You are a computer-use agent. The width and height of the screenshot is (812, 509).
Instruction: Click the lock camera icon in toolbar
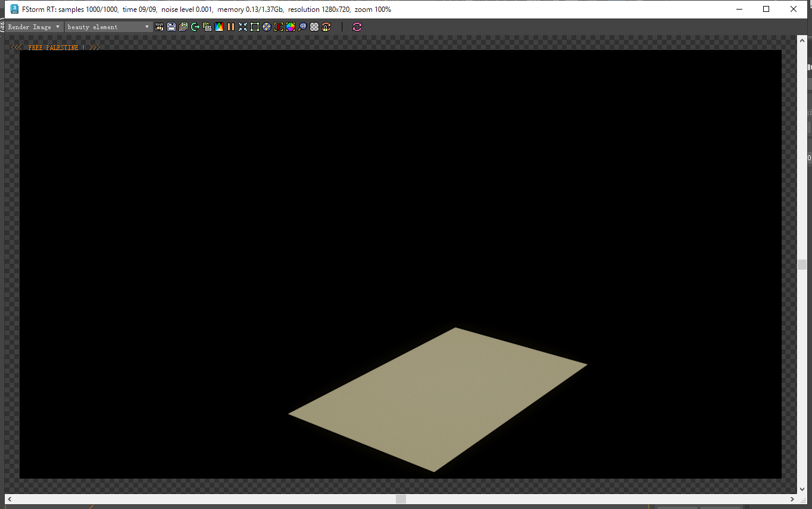[159, 27]
